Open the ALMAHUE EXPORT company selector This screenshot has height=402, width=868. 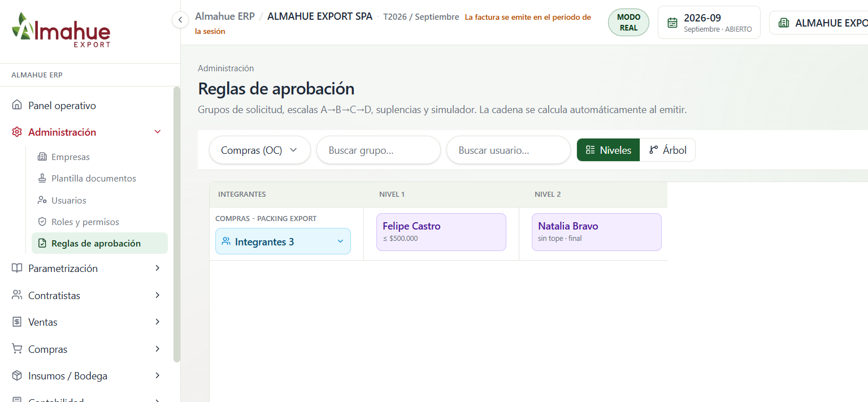click(x=819, y=23)
